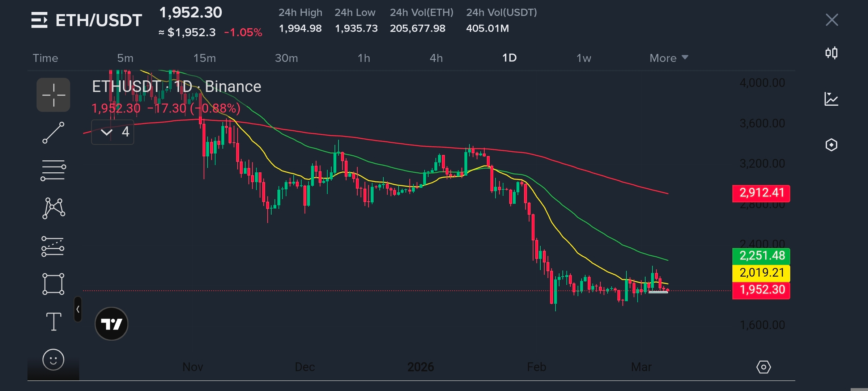Select the crosshair cursor tool
The width and height of the screenshot is (868, 391).
click(x=53, y=95)
